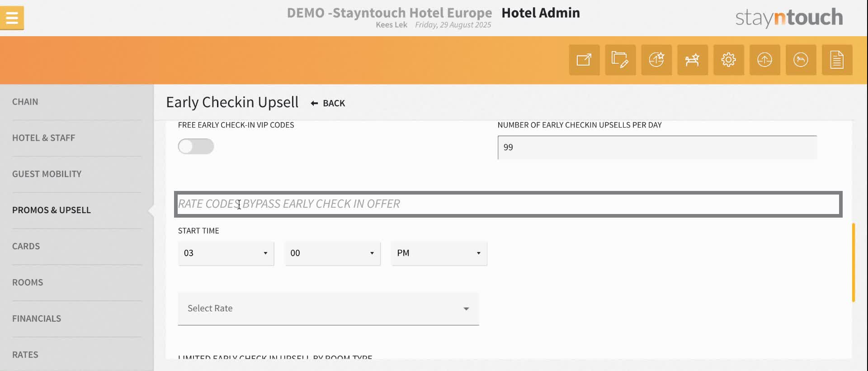868x371 pixels.
Task: Open the settings gear icon in toolbar
Action: point(729,60)
